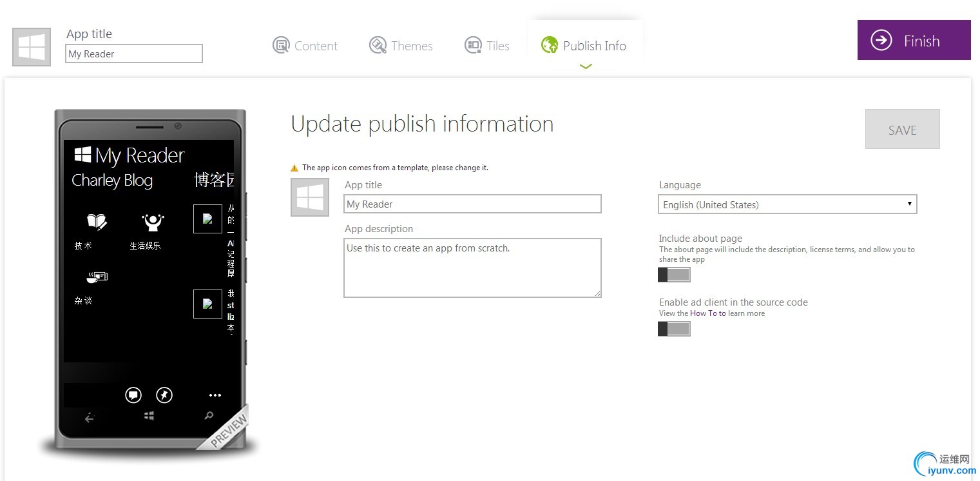Open the 技术 book icon in phone preview
The height and width of the screenshot is (481, 980).
[x=97, y=222]
